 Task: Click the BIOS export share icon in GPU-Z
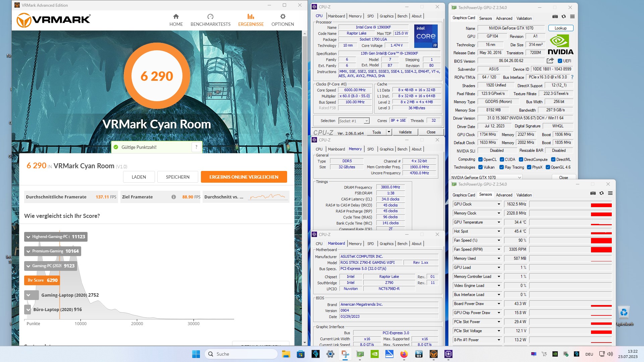tap(550, 61)
